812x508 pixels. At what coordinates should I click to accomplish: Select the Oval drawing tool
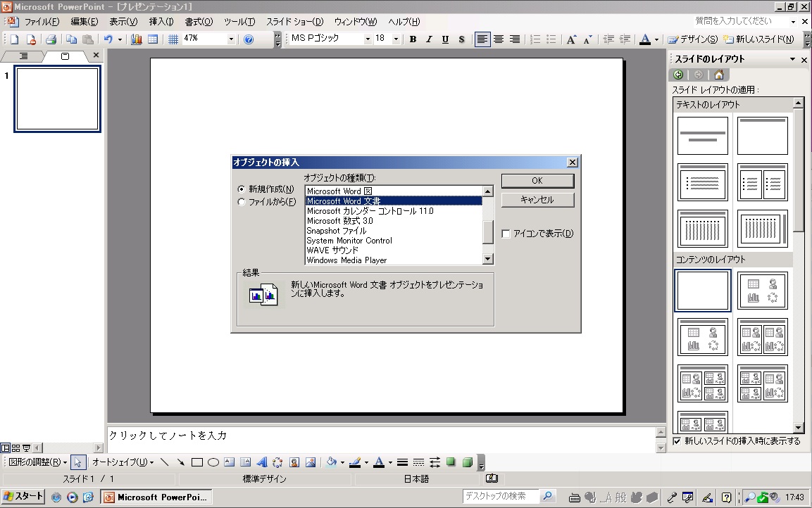coord(213,462)
